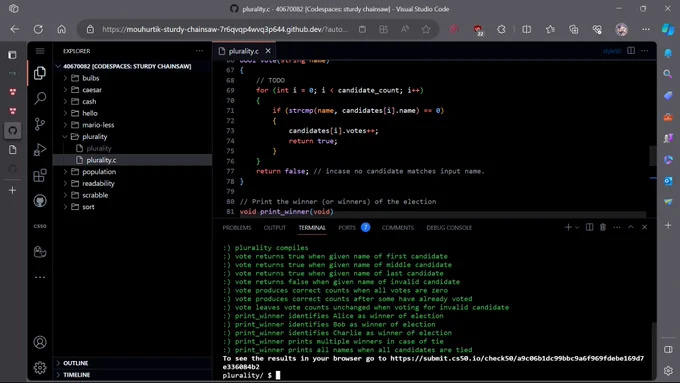Select plurality.c in the file tree
The height and width of the screenshot is (383, 680).
(132, 160)
